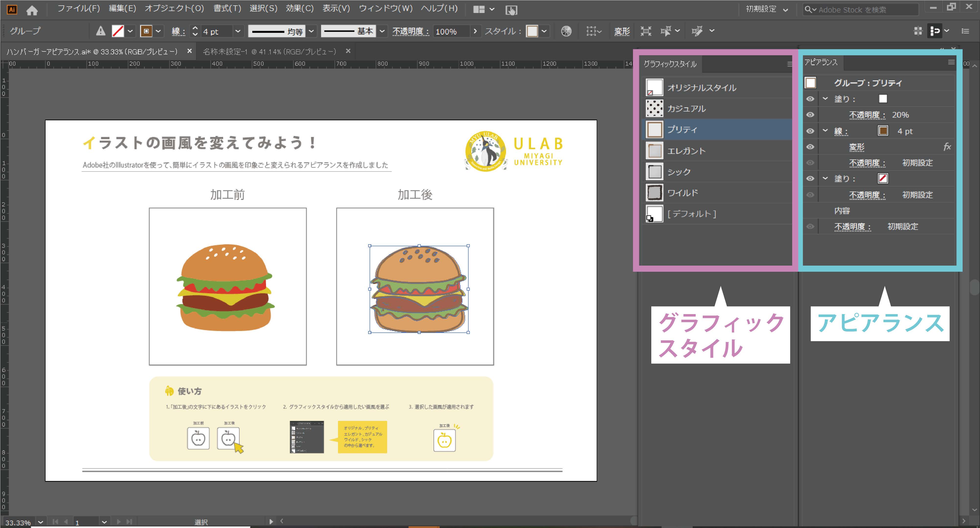Click the Recolor Artwork wheel icon
980x528 pixels.
tap(566, 31)
